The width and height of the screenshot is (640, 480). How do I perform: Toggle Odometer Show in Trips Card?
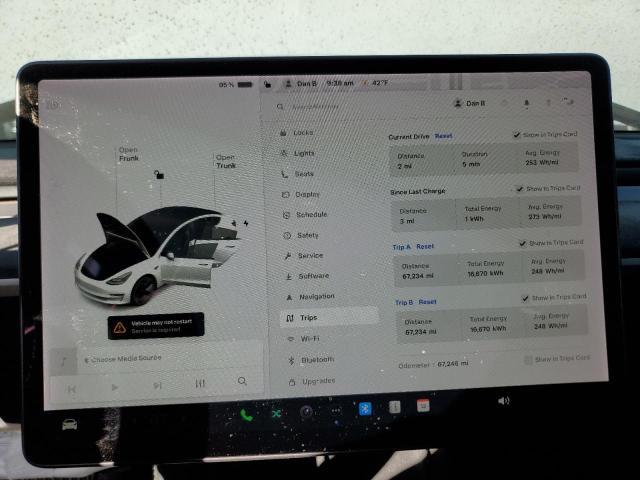tap(528, 360)
